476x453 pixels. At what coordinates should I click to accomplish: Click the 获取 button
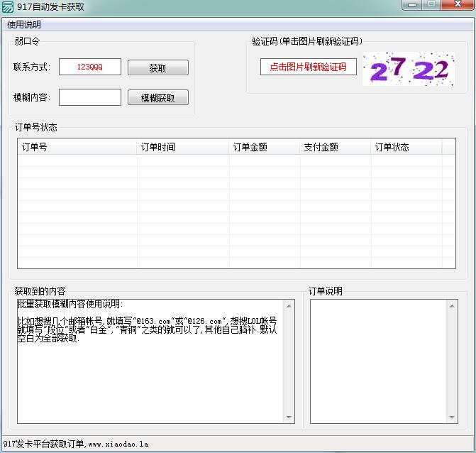[x=158, y=67]
